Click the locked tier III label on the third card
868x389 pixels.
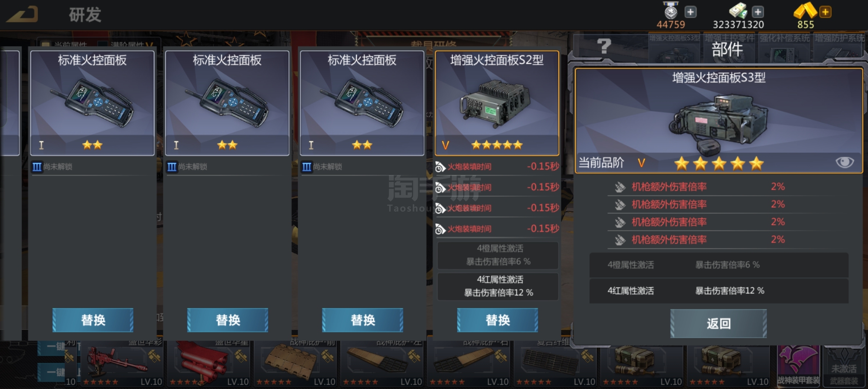[322, 167]
